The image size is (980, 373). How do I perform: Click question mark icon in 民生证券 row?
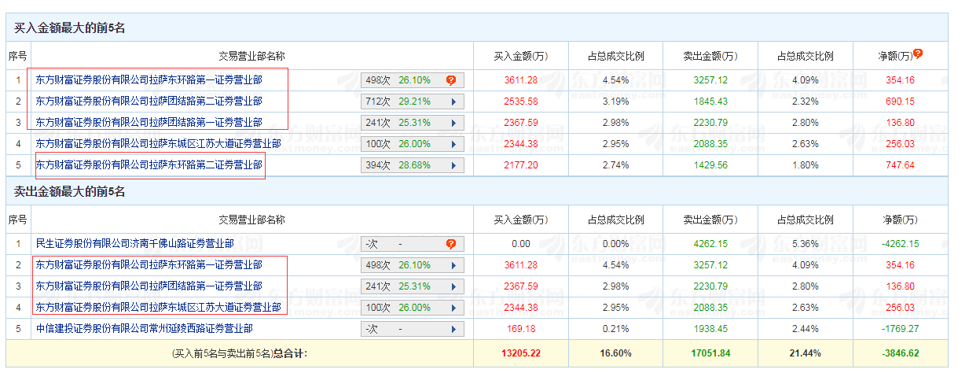[x=451, y=244]
